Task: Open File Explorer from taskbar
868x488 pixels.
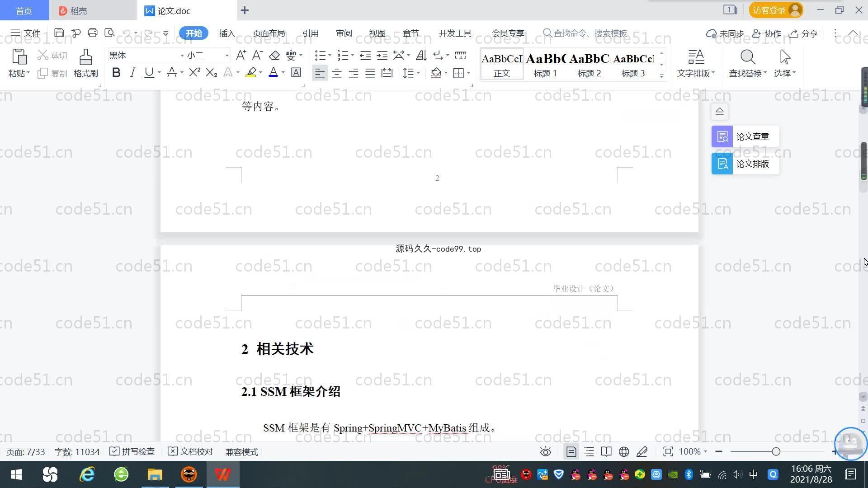Action: 155,474
